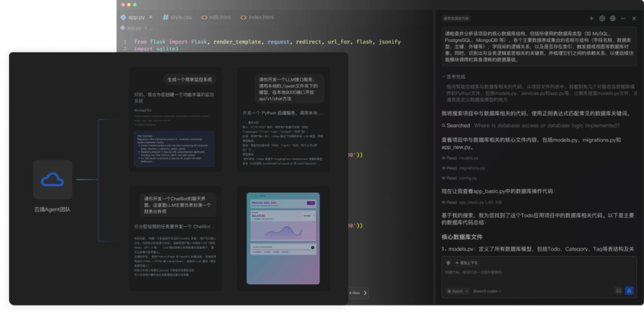Click the 核心数据库文件 heading
This screenshot has height=314, width=644.
[x=462, y=237]
